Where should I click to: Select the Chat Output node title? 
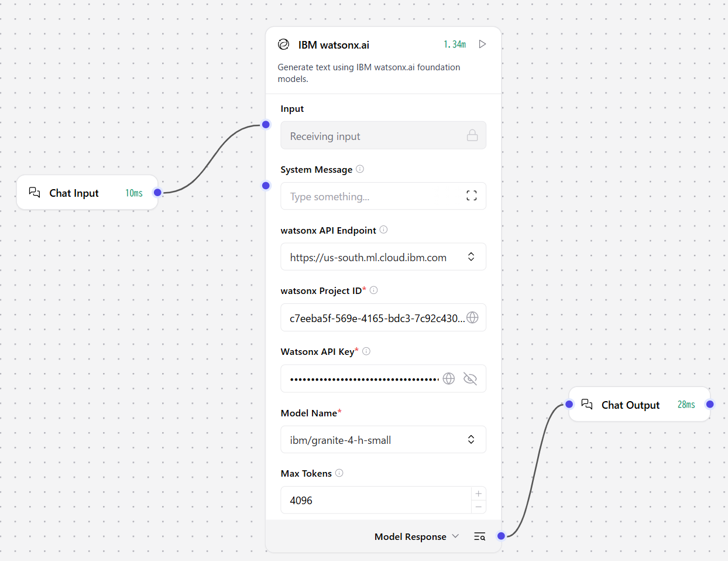click(x=630, y=405)
